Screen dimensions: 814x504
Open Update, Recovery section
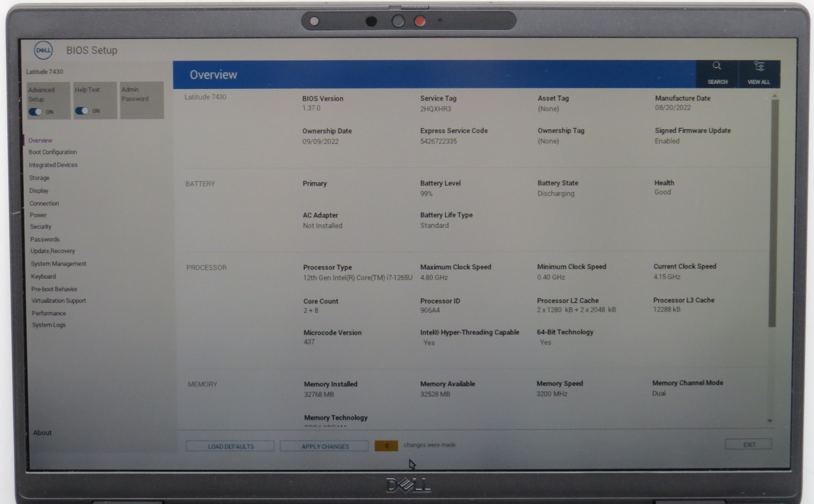click(x=53, y=251)
